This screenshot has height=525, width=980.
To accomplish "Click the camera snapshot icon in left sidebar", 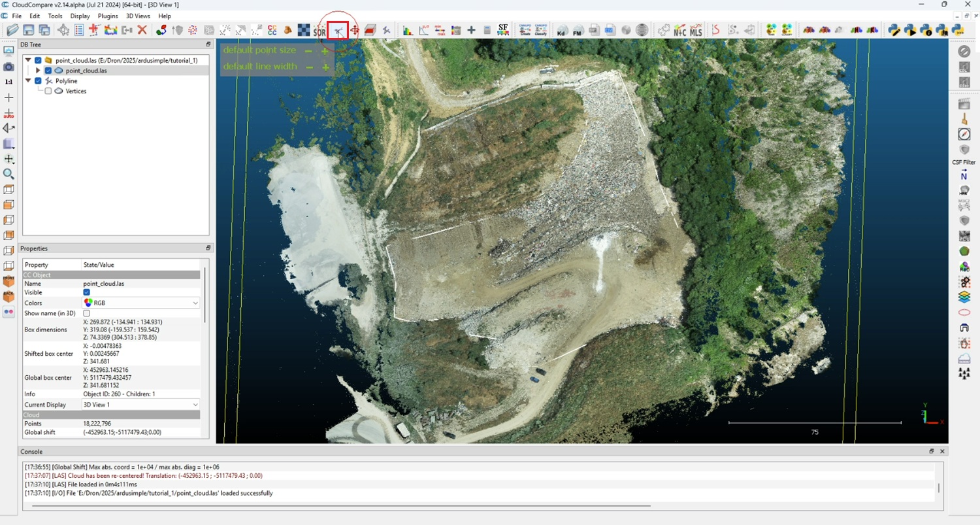I will point(8,67).
